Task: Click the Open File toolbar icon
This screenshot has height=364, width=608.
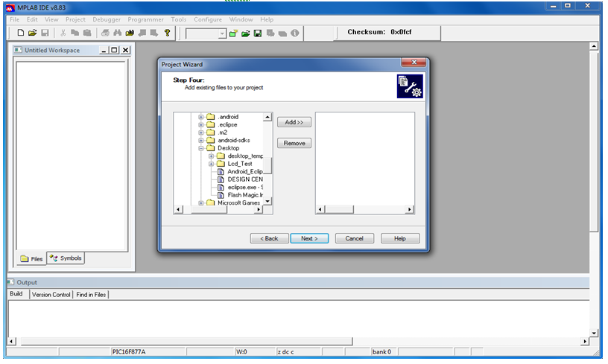Action: click(x=33, y=33)
